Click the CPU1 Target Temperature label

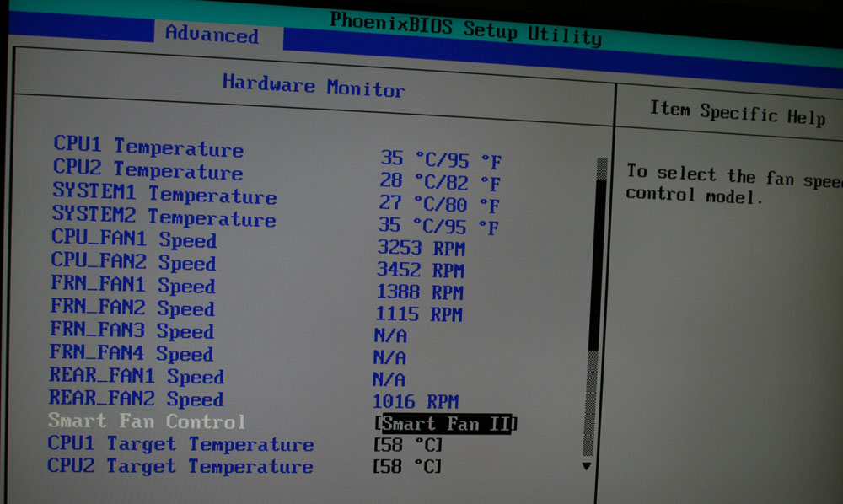coord(180,444)
